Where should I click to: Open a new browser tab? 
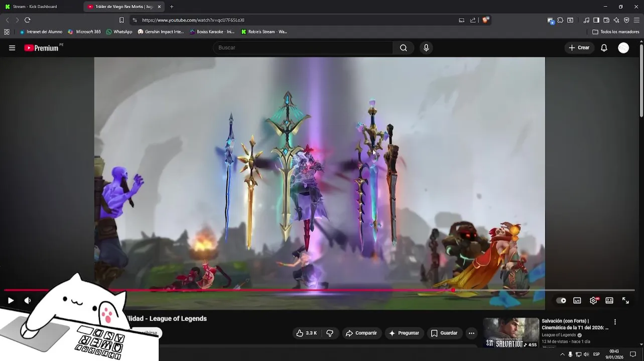point(172,7)
